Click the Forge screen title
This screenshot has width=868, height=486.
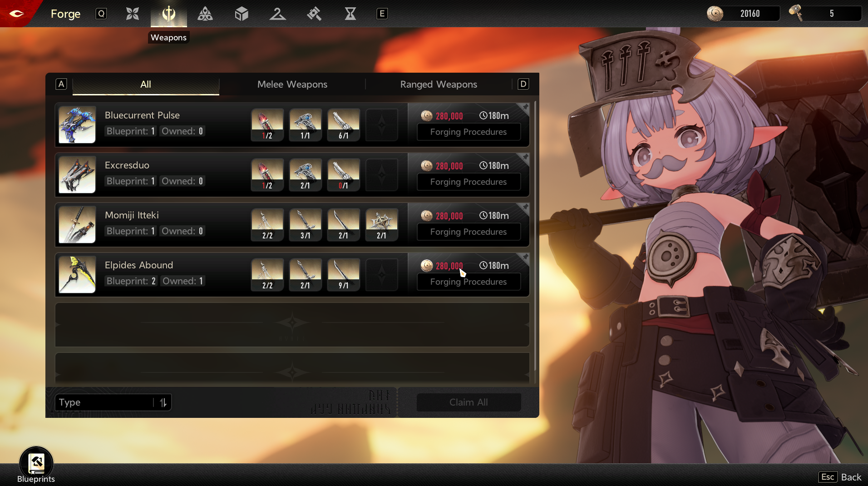[x=65, y=14]
